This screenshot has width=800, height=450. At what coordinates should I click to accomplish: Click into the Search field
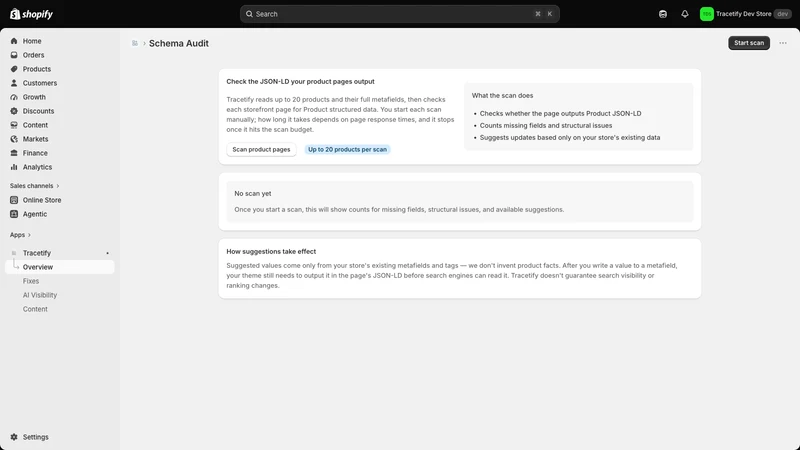click(399, 14)
